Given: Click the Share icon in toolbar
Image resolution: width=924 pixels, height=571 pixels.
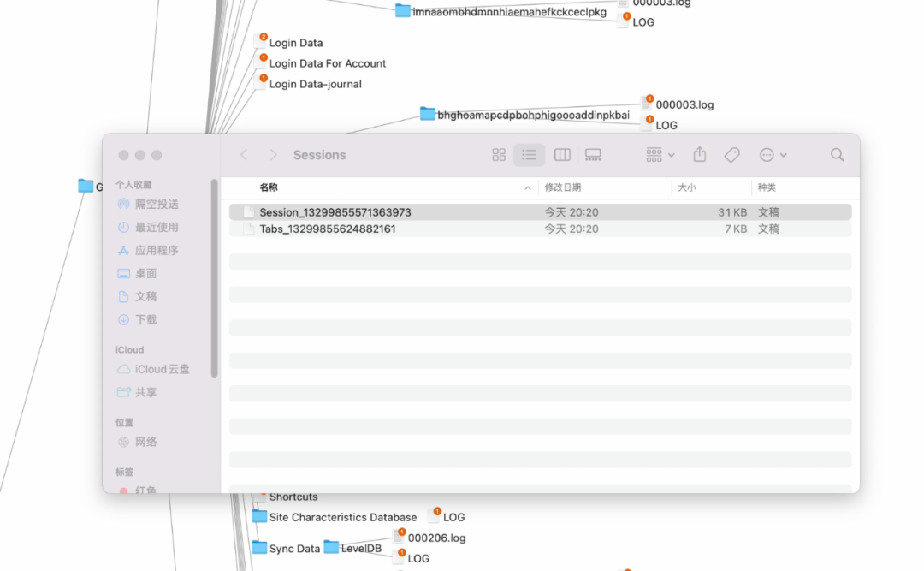Looking at the screenshot, I should [x=700, y=155].
